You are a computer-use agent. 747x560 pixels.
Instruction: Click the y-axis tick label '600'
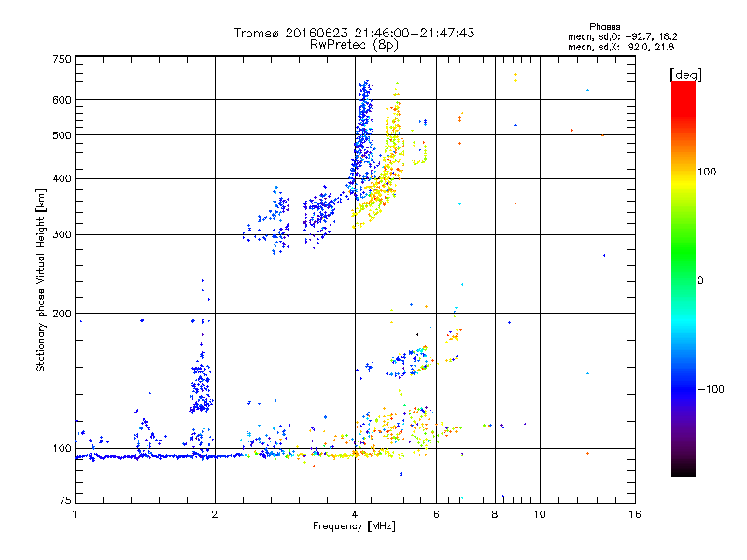(x=62, y=100)
